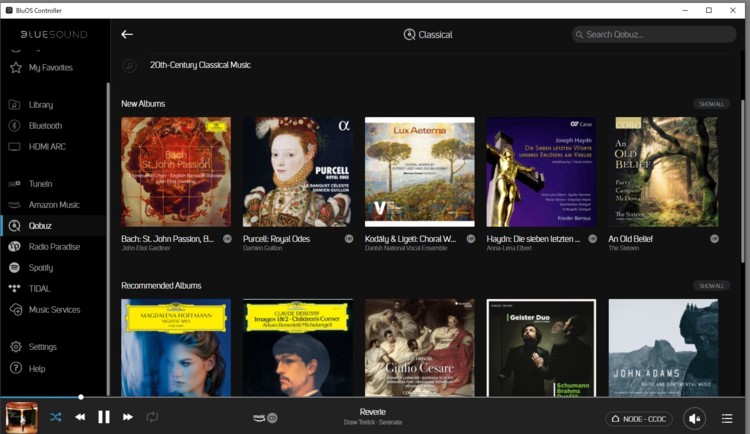Show all New Albums
Viewport: 750px width, 434px height.
(x=711, y=104)
